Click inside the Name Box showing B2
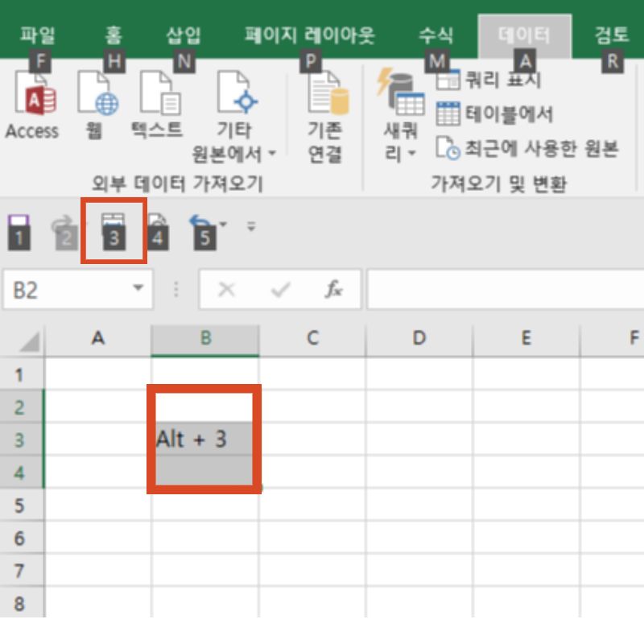 64,289
